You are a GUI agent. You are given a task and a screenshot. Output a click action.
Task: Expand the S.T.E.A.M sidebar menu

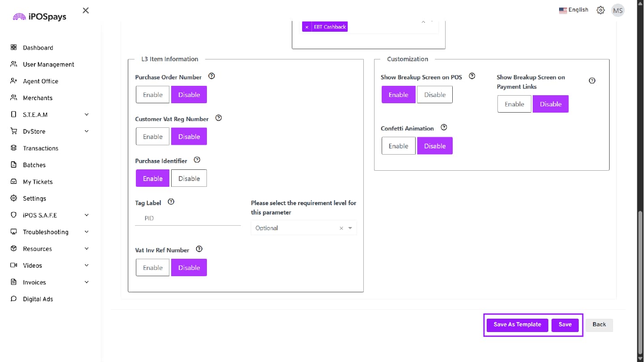pyautogui.click(x=86, y=115)
